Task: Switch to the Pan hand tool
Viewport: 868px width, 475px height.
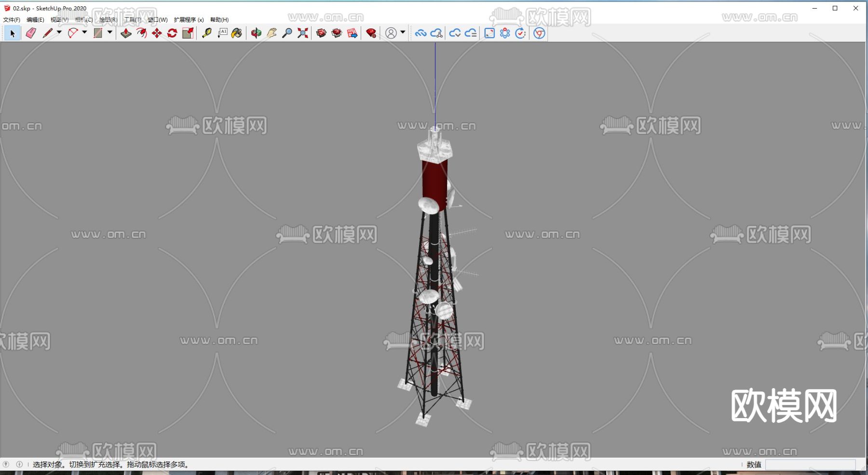Action: (x=271, y=33)
